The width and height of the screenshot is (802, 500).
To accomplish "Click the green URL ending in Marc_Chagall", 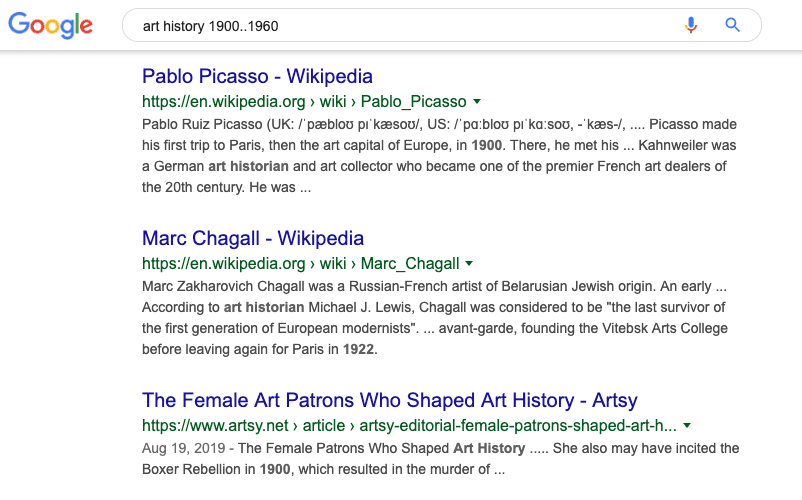I will (x=301, y=263).
